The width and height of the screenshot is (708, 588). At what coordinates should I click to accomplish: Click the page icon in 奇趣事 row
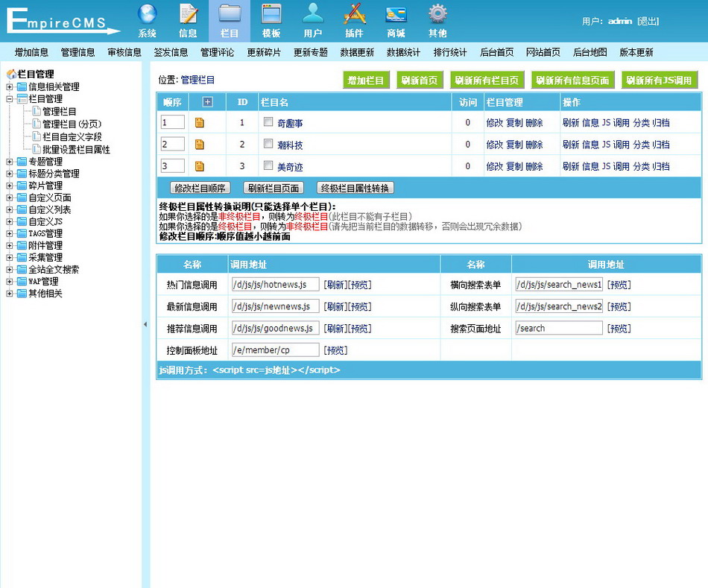(200, 122)
